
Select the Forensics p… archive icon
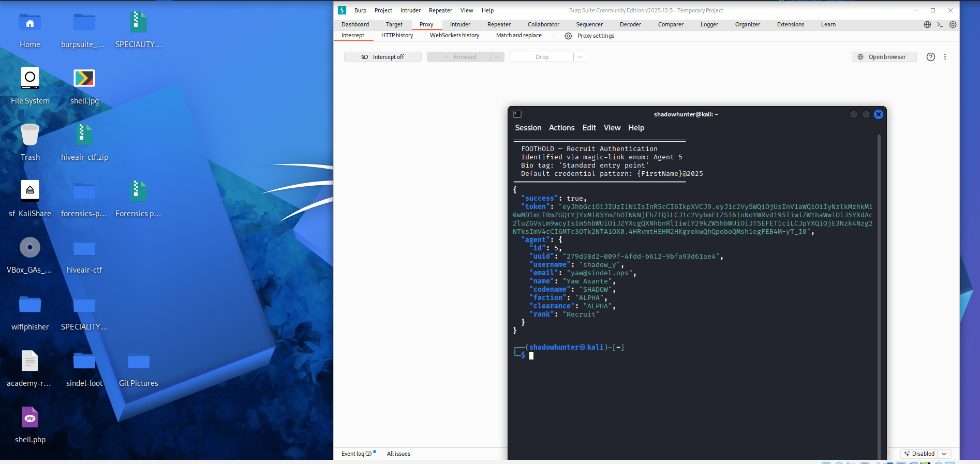(x=139, y=191)
